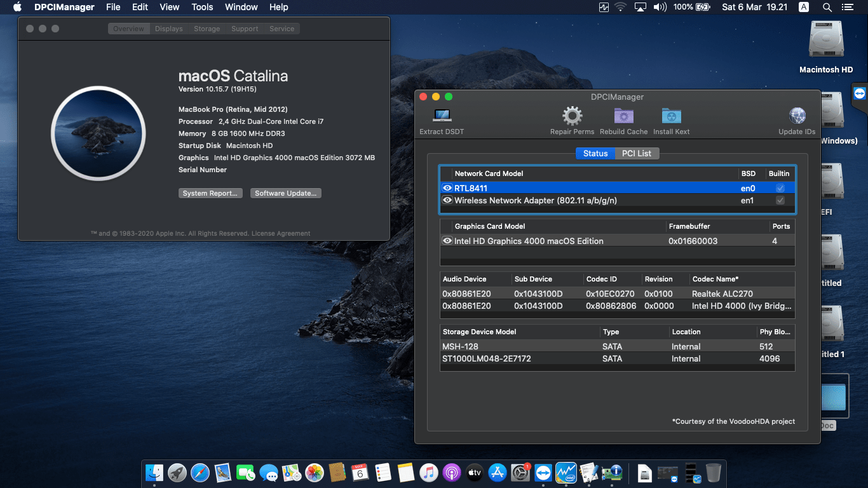Viewport: 868px width, 488px height.
Task: Open the AirPlay display menu bar icon
Action: 641,8
